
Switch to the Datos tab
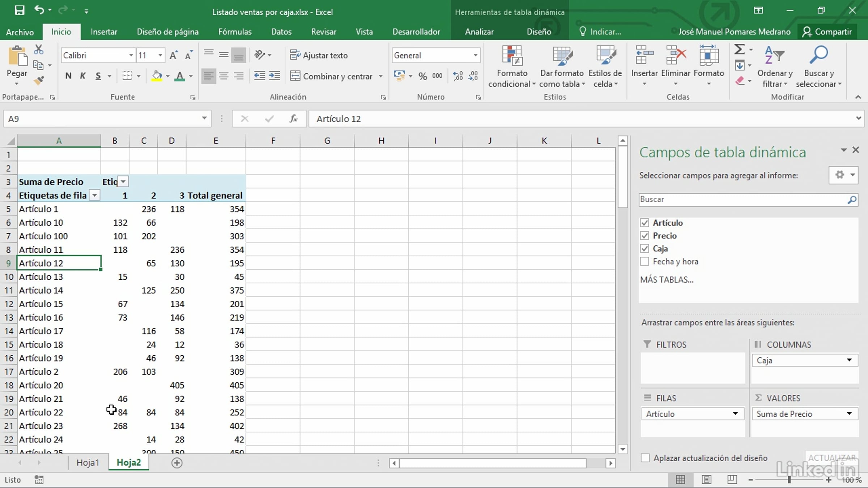[x=281, y=32]
